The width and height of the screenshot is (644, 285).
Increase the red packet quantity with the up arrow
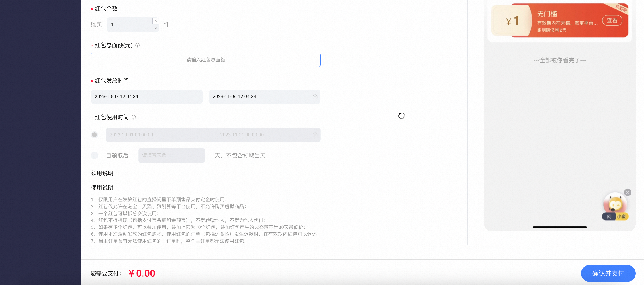pyautogui.click(x=156, y=21)
